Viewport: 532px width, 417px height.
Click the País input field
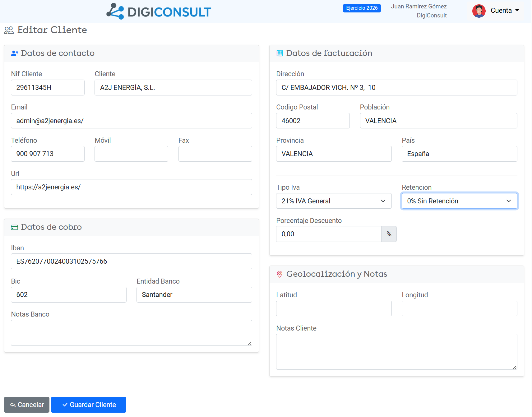[460, 154]
